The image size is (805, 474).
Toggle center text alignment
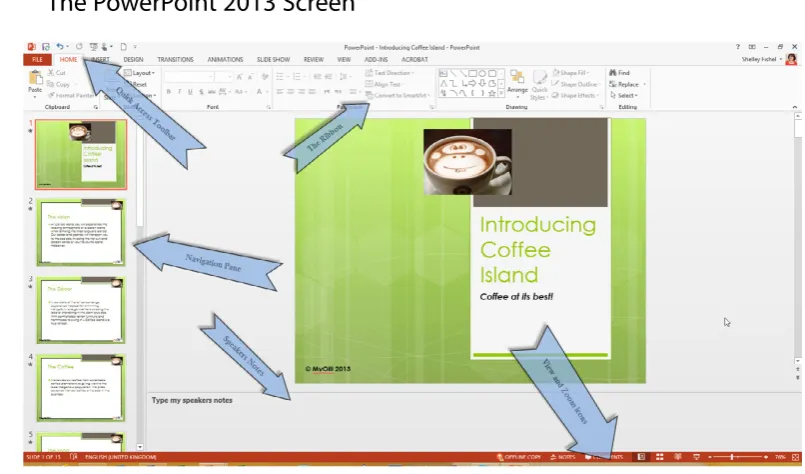coord(291,92)
